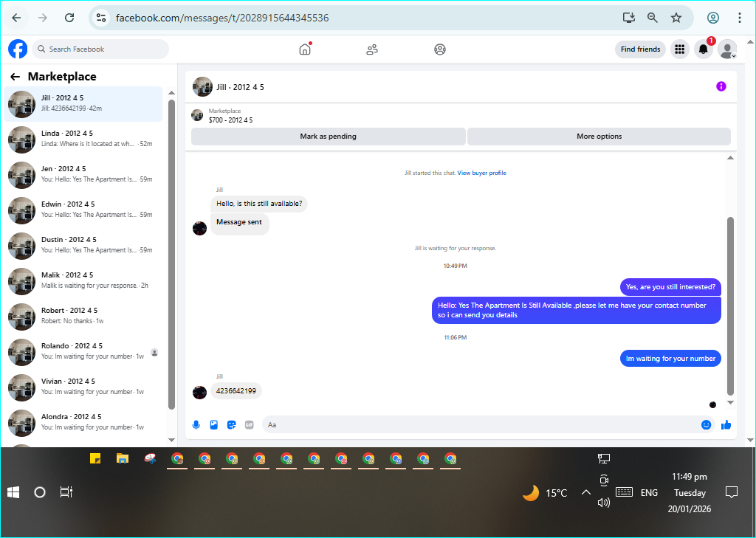Click the Yes, are you still interested bubble
This screenshot has width=756, height=538.
click(670, 287)
